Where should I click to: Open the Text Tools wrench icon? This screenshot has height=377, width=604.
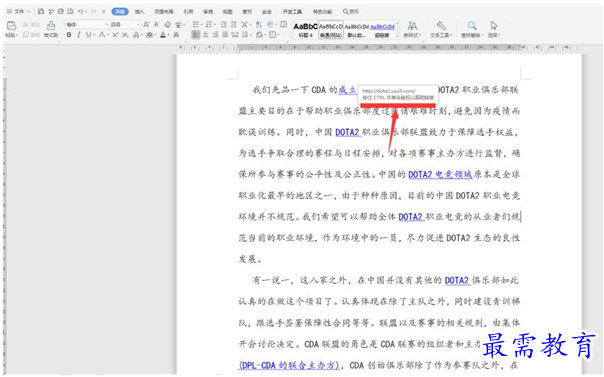click(441, 26)
